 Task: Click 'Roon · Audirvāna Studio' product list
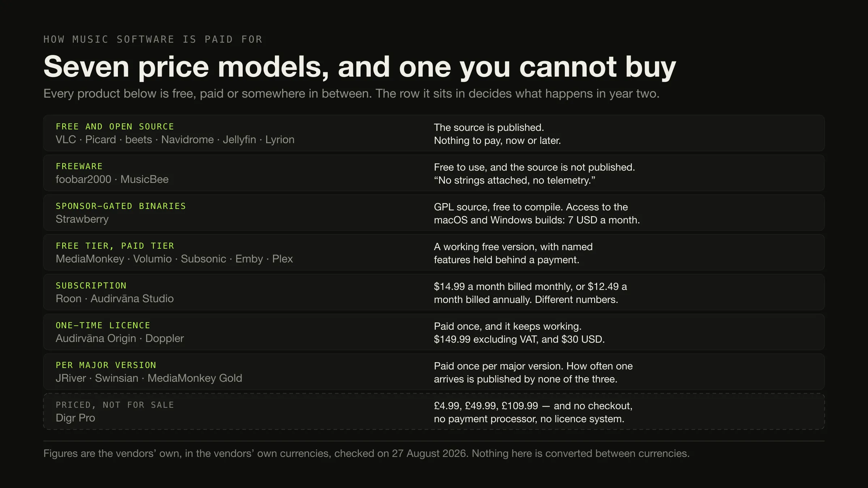tap(115, 299)
